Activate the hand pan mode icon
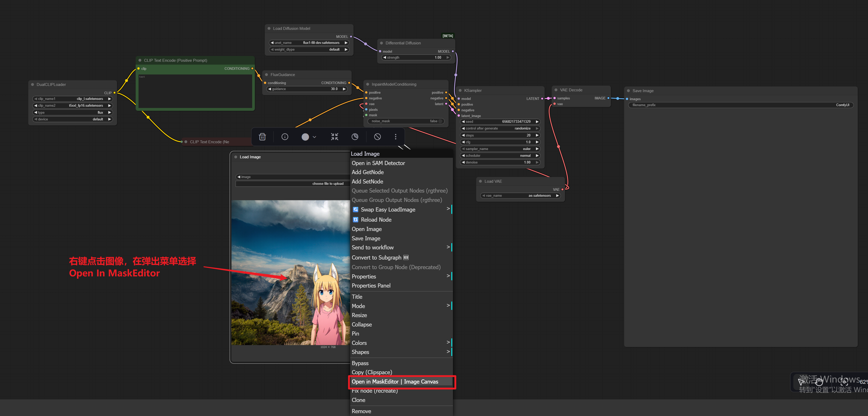Viewport: 868px width, 416px height. pos(819,382)
